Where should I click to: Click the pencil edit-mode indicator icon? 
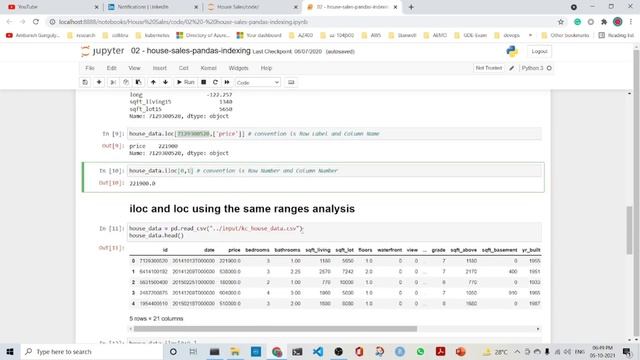coord(511,68)
